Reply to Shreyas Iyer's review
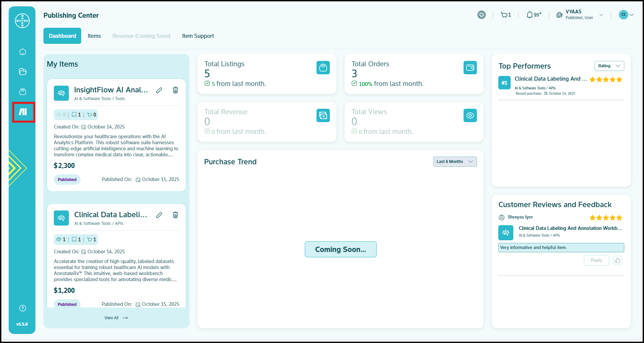The image size is (644, 343). (x=596, y=260)
